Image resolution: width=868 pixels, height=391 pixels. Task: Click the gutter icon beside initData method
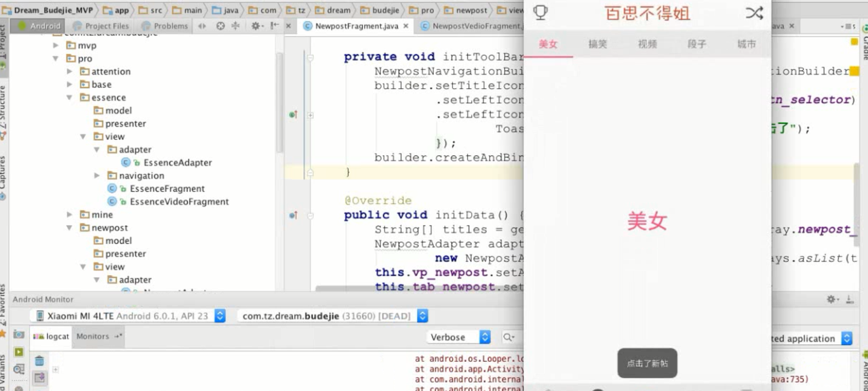[x=293, y=215]
